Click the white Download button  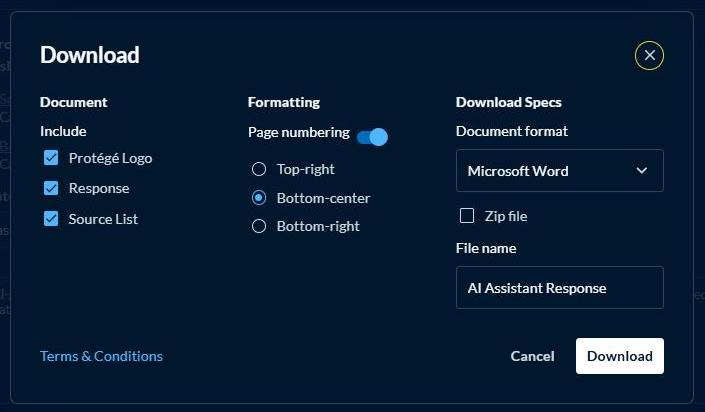click(620, 356)
